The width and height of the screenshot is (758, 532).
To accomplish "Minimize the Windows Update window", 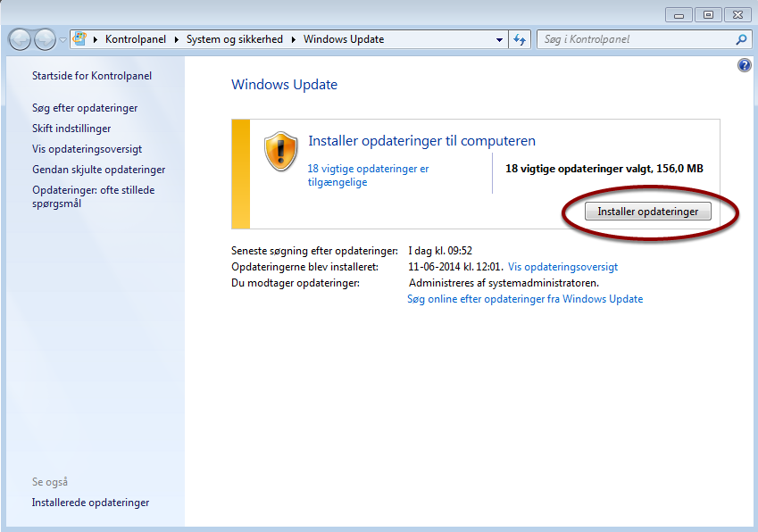I will tap(679, 15).
